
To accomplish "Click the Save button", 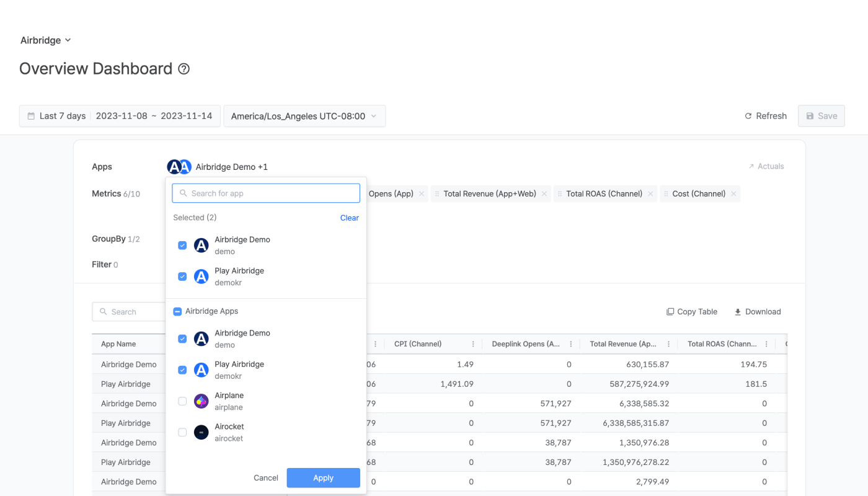I will (x=821, y=116).
